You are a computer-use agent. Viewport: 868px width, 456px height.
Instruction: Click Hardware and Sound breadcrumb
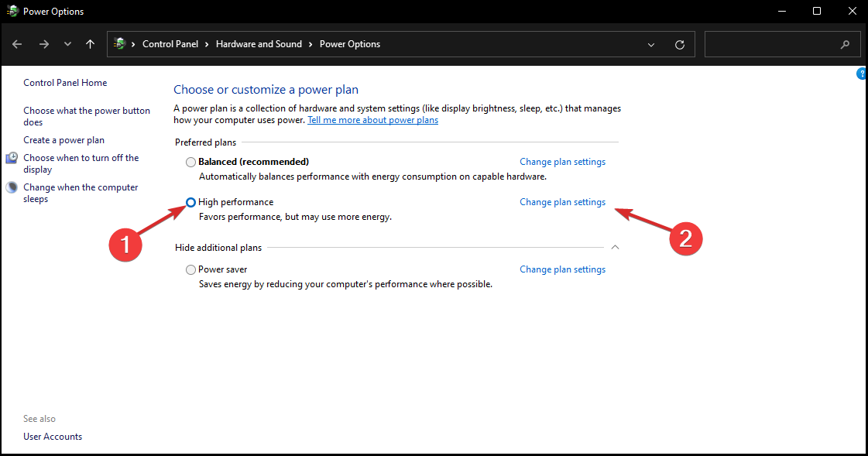point(259,44)
